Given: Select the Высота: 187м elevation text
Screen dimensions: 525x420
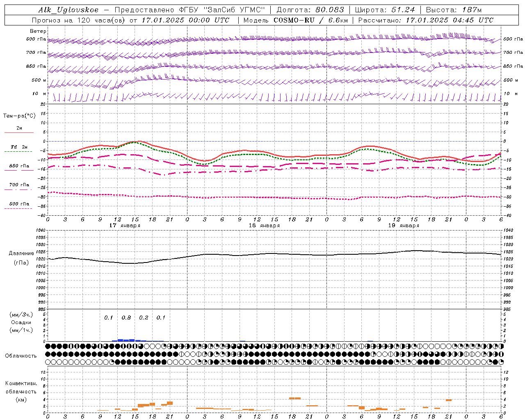Looking at the screenshot, I should pos(454,10).
